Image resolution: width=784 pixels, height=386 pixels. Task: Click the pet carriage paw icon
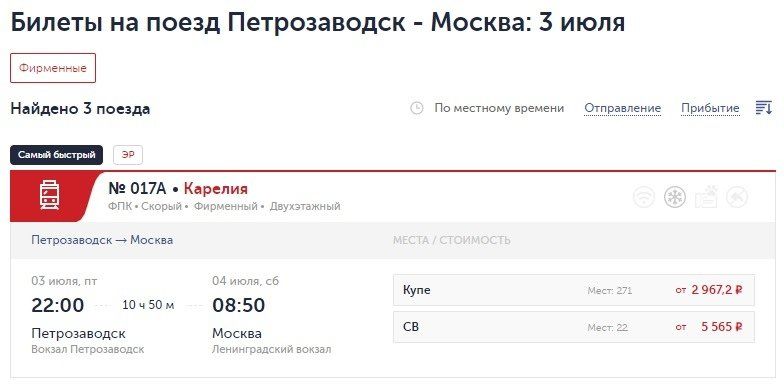click(x=706, y=197)
